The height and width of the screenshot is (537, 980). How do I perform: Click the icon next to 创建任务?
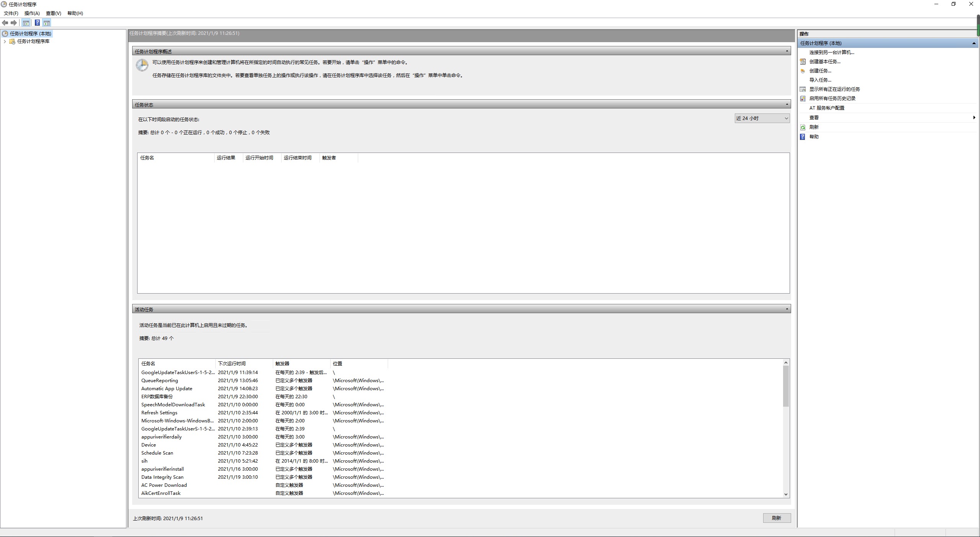pyautogui.click(x=803, y=71)
